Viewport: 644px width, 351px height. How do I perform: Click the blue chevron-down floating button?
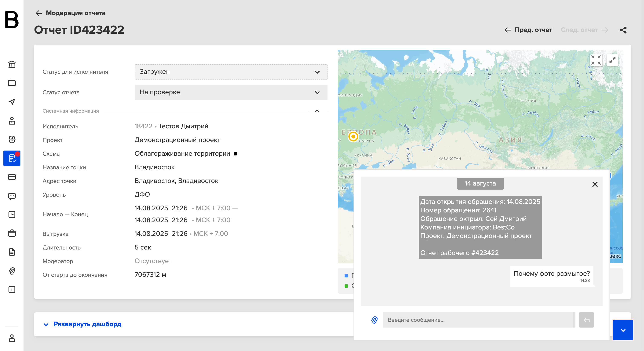click(623, 330)
